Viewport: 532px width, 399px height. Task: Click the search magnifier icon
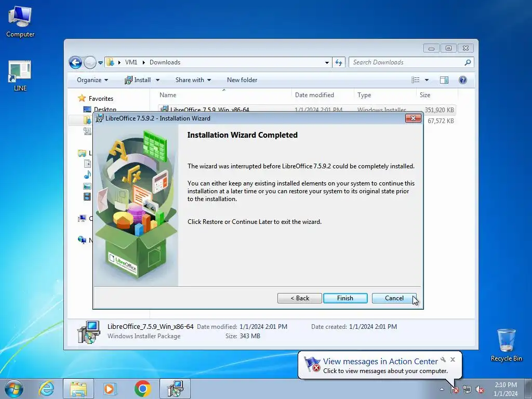(x=468, y=62)
